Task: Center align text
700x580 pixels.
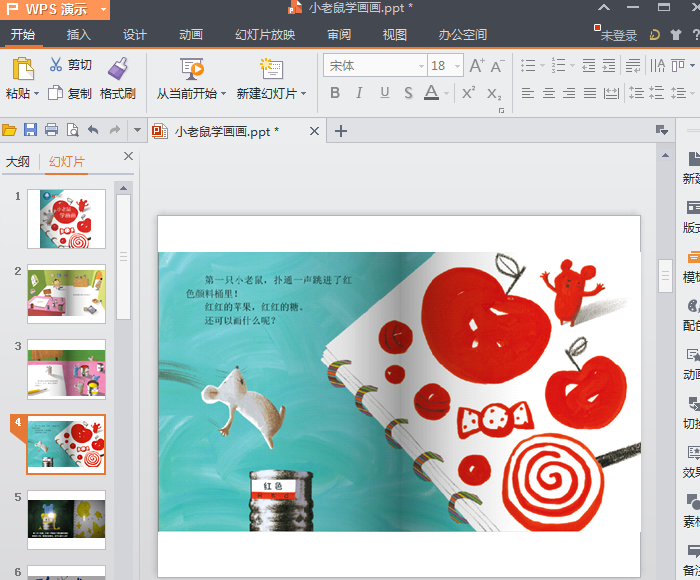Action: 549,93
